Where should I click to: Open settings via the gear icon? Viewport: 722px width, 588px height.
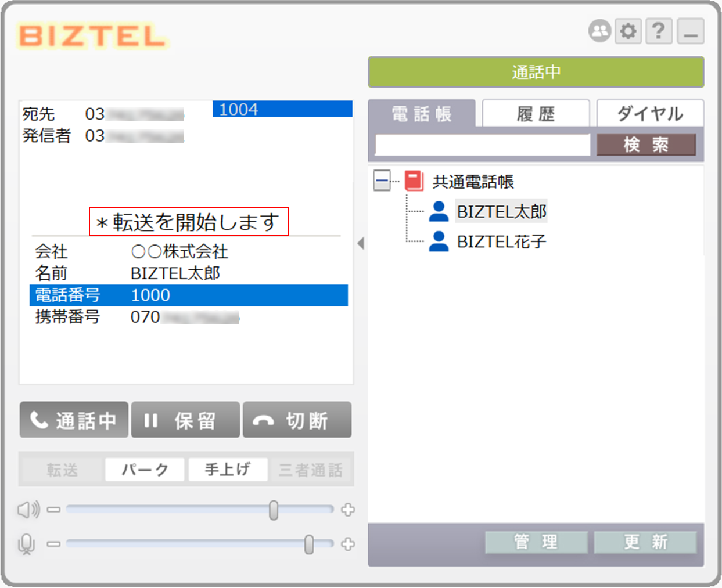coord(628,31)
